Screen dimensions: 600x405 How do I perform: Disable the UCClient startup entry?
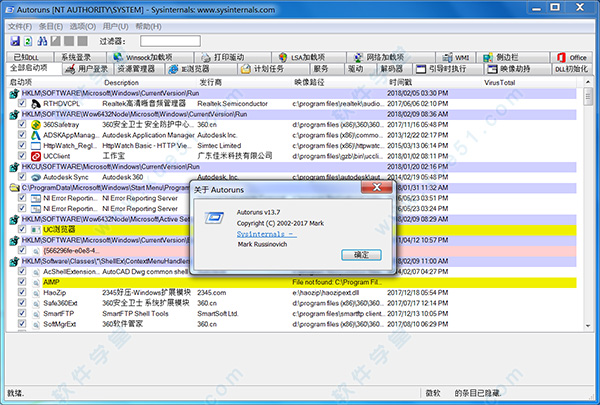(x=22, y=156)
